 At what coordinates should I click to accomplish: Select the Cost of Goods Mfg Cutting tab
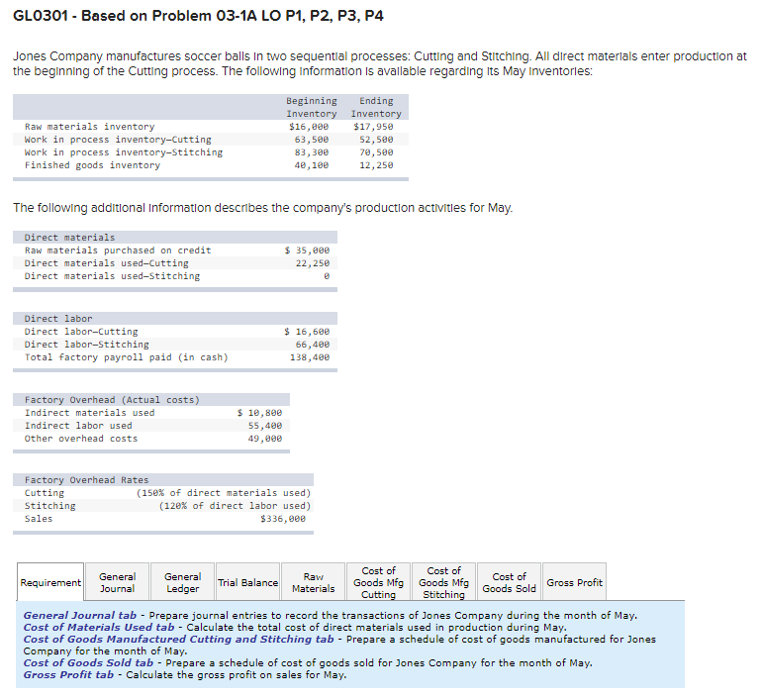tap(379, 582)
